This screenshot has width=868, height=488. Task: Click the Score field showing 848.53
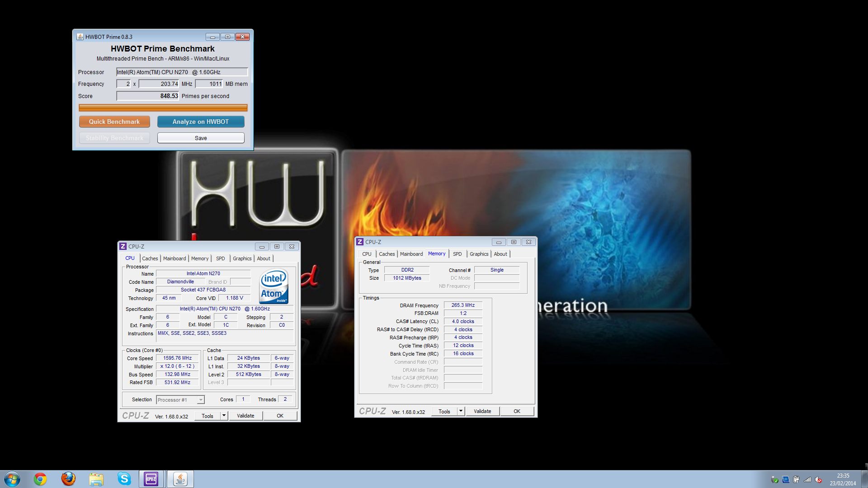tap(147, 96)
